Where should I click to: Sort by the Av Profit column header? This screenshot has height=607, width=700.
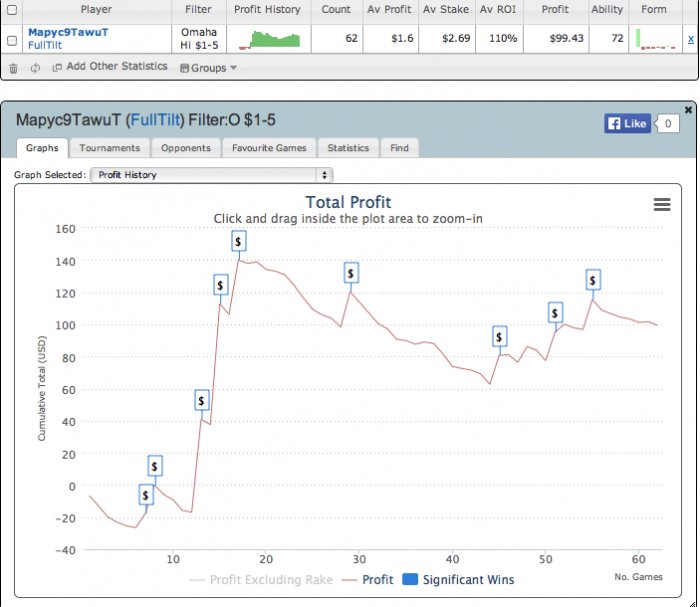[389, 9]
